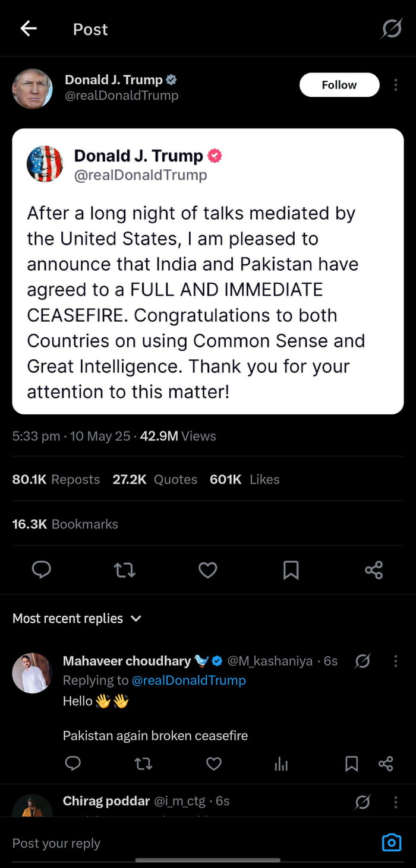
Task: Open the @realDonaldTrump mention link in the reply
Action: [190, 680]
